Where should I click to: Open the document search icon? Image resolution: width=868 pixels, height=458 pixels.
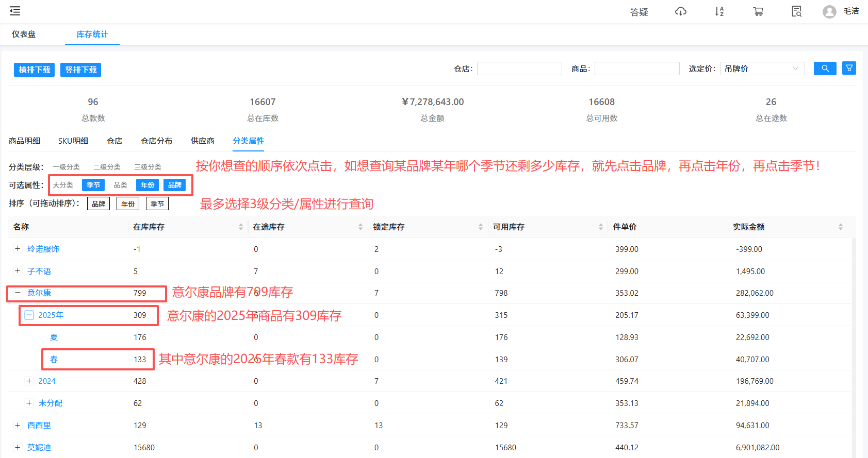pyautogui.click(x=797, y=11)
